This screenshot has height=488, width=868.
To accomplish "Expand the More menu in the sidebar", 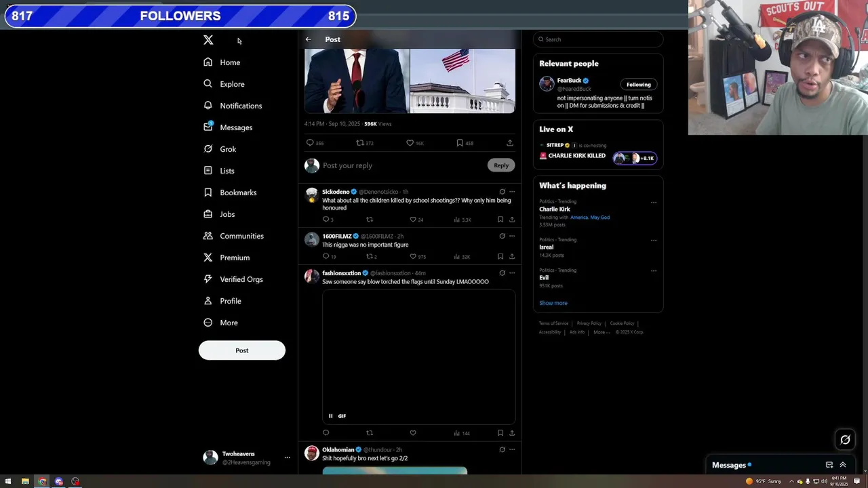I will 221,323.
